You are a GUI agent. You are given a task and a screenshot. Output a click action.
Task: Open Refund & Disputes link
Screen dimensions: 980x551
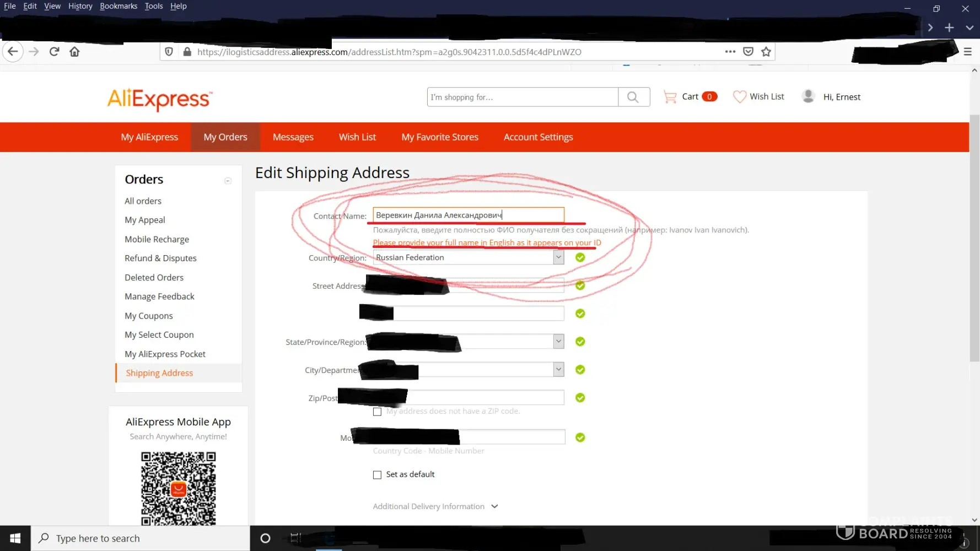point(160,258)
